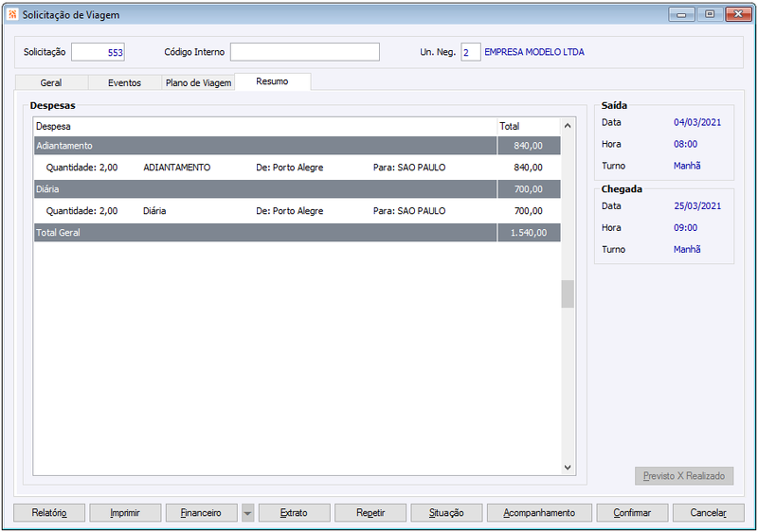Open the Plano de Viagem tab

pyautogui.click(x=198, y=82)
